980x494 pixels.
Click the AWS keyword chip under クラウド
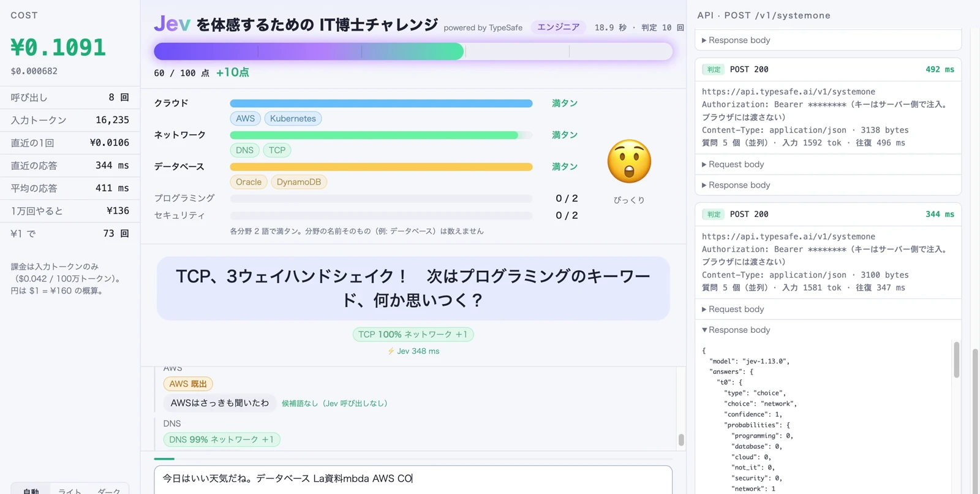(246, 119)
